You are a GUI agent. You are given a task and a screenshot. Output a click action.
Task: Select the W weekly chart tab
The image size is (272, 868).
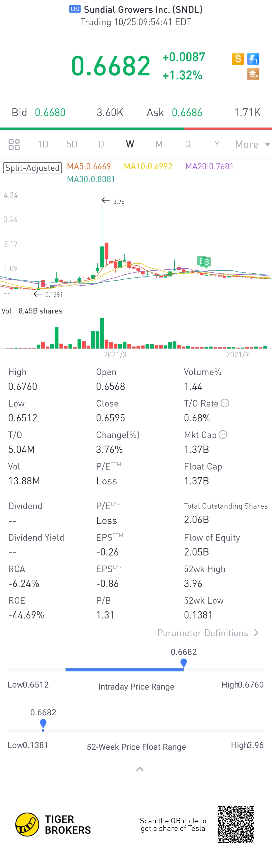pyautogui.click(x=130, y=144)
